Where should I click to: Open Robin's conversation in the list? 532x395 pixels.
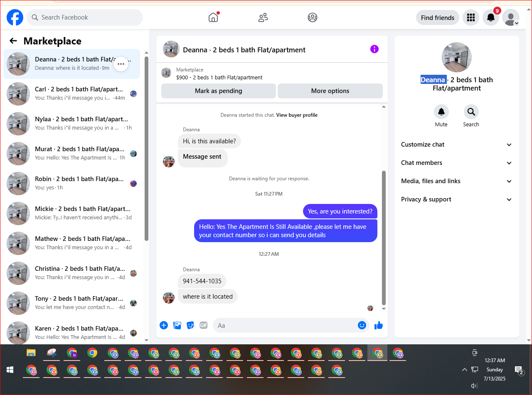[x=71, y=183]
